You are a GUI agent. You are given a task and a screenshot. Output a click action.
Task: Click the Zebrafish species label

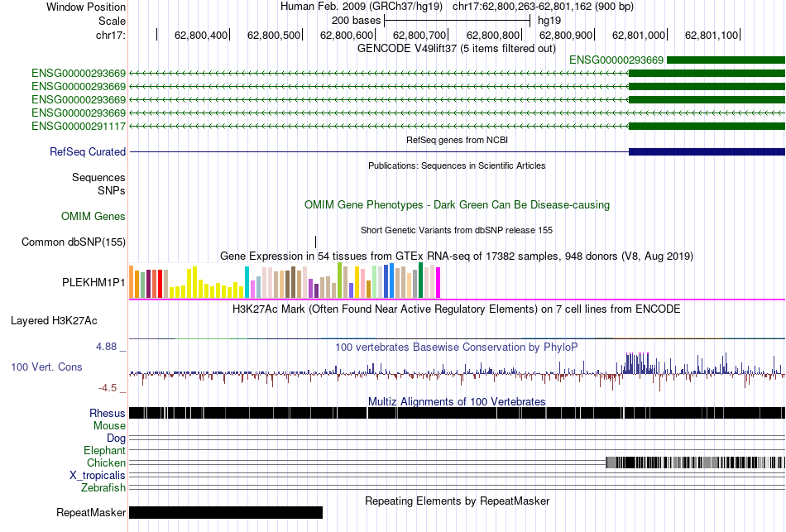pos(103,488)
